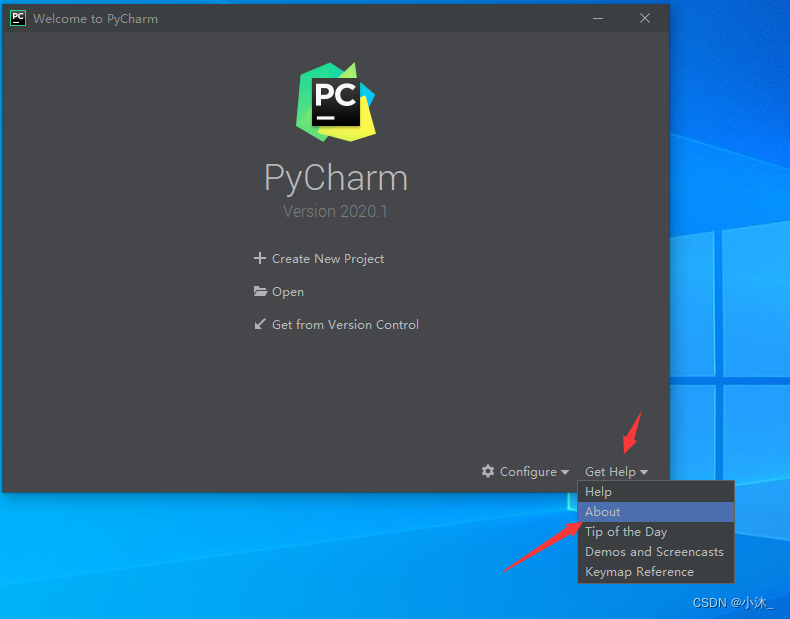The width and height of the screenshot is (790, 619).
Task: Minimize the Welcome to PyCharm window
Action: tap(598, 18)
